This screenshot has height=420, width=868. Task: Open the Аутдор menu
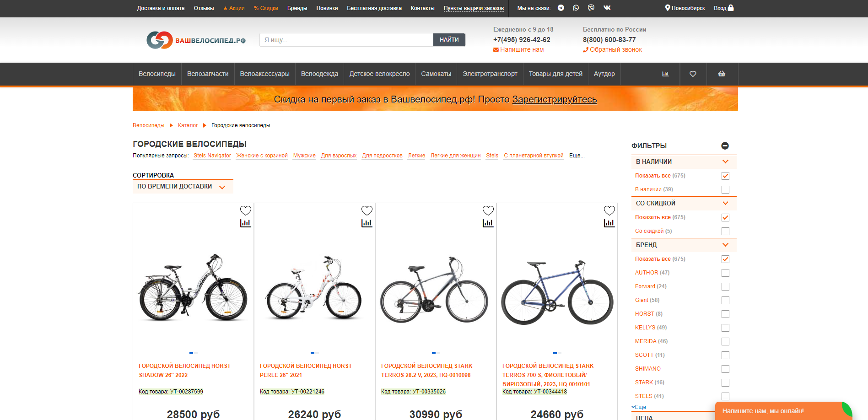(604, 74)
